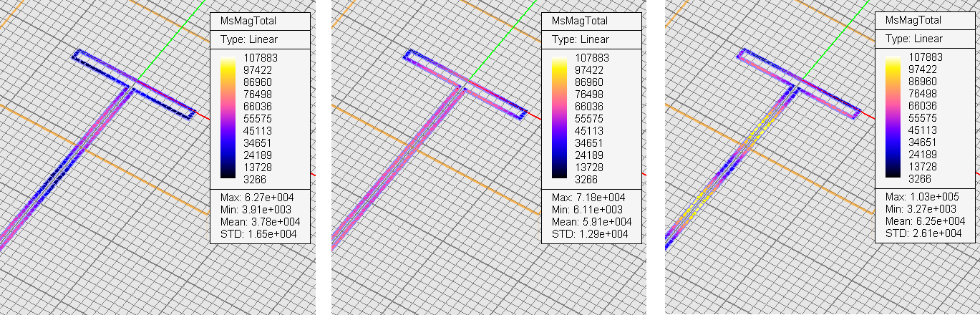Click the 55575 scale value in the middle legend
The width and height of the screenshot is (980, 315).
point(588,118)
